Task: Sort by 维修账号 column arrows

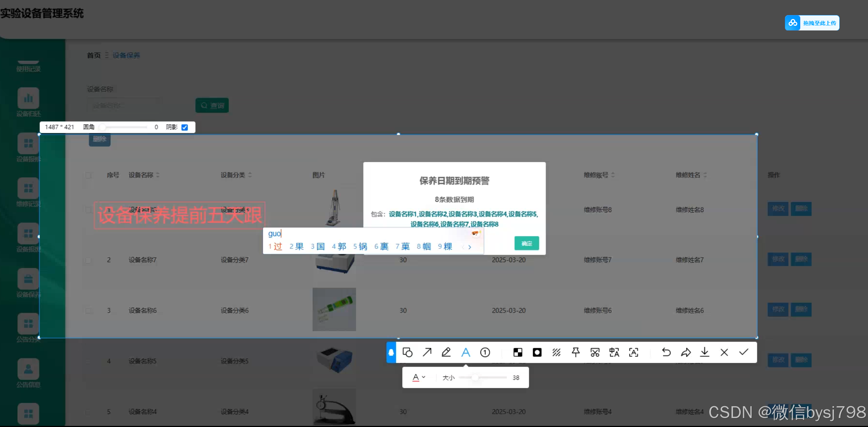Action: point(613,175)
